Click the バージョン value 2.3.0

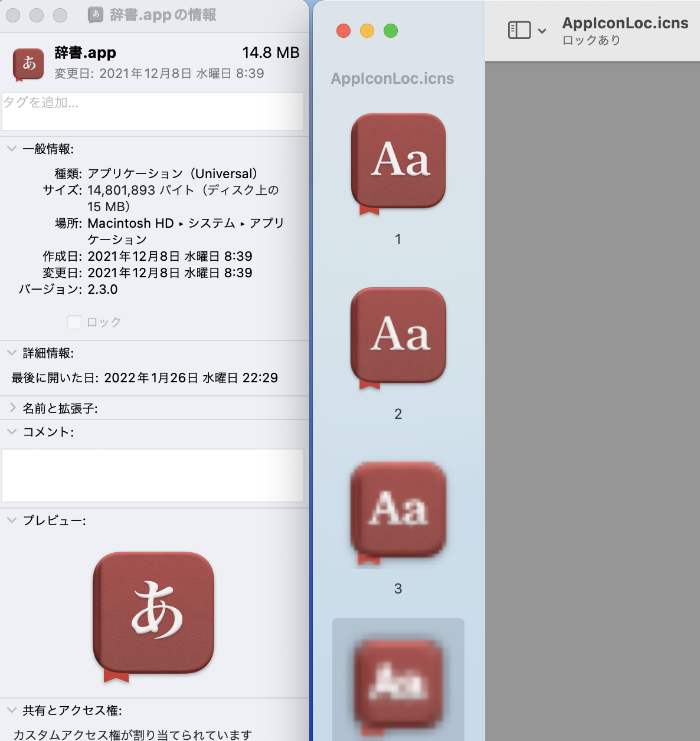click(103, 290)
